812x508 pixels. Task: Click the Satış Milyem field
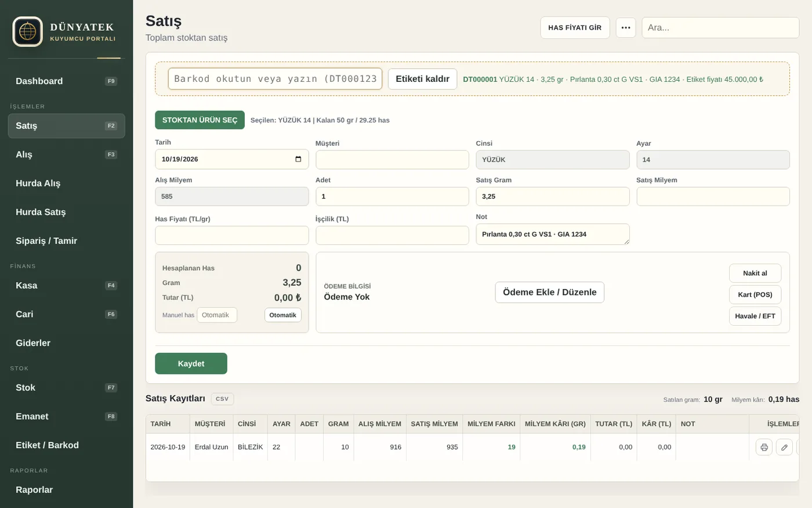713,196
